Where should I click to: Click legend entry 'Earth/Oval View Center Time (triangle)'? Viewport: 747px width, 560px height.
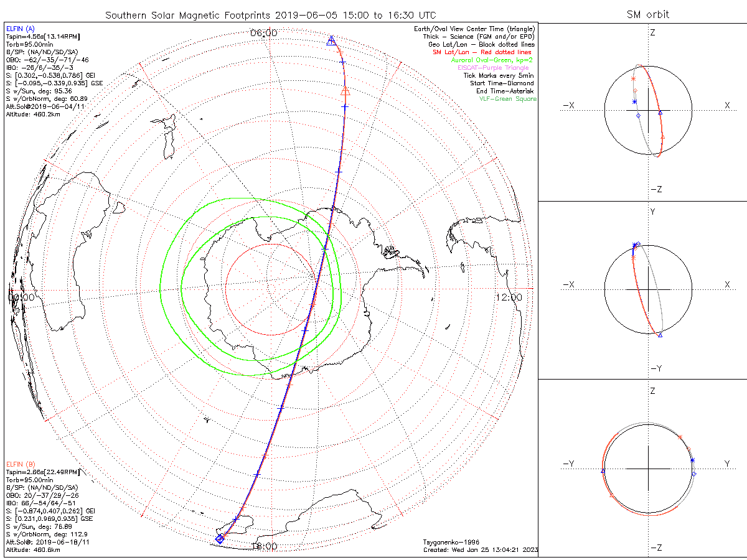[x=475, y=29]
